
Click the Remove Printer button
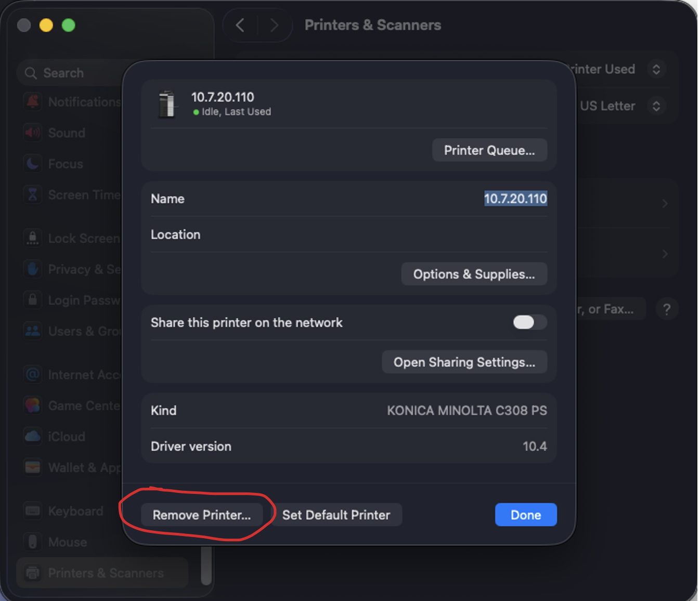point(202,515)
